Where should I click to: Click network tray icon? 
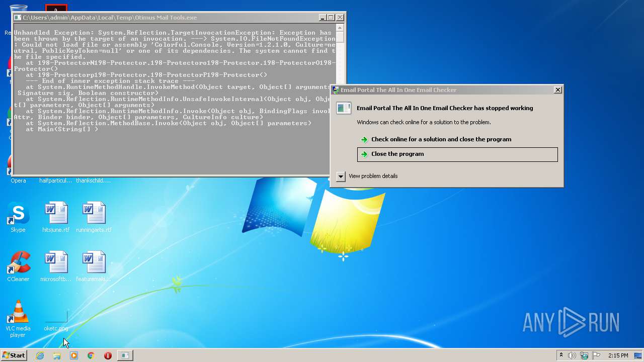point(584,355)
